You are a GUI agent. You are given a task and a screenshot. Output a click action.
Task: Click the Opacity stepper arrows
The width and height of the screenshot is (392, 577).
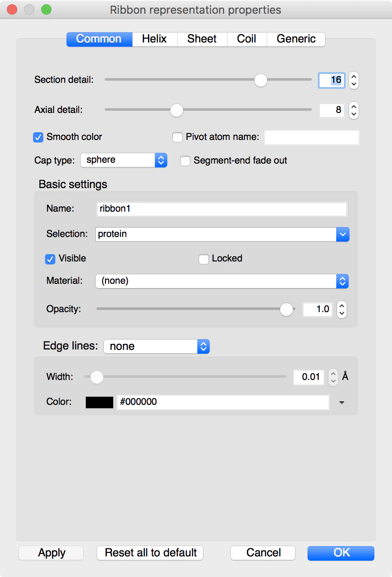(342, 310)
